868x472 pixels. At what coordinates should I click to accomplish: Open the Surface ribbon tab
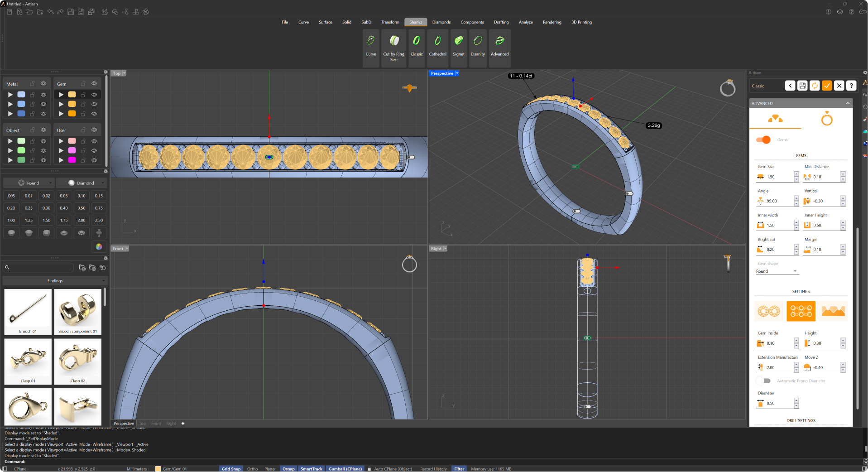[326, 22]
